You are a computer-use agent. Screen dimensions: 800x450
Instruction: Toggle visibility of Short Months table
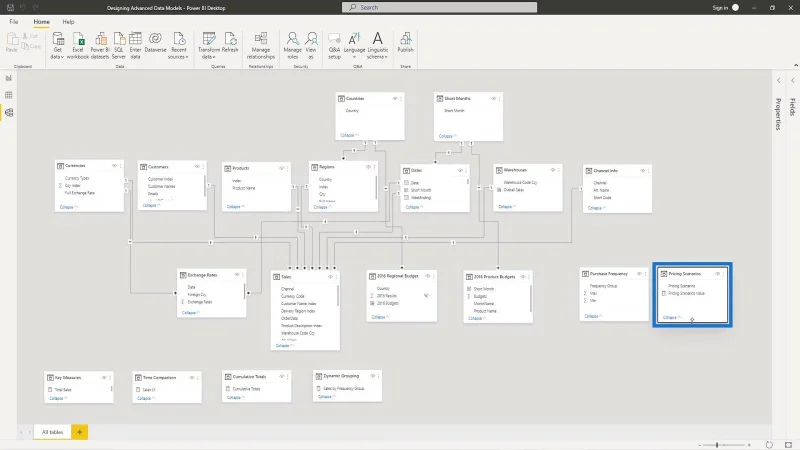493,98
